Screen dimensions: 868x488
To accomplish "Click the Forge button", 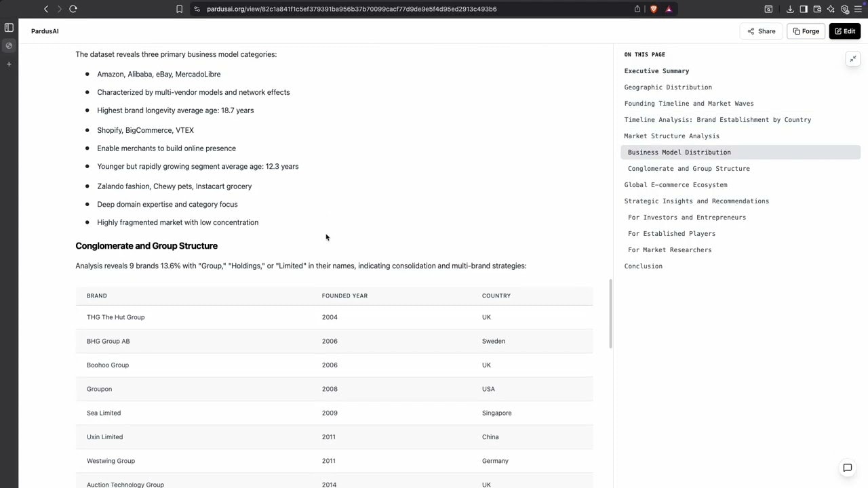I will click(x=806, y=31).
